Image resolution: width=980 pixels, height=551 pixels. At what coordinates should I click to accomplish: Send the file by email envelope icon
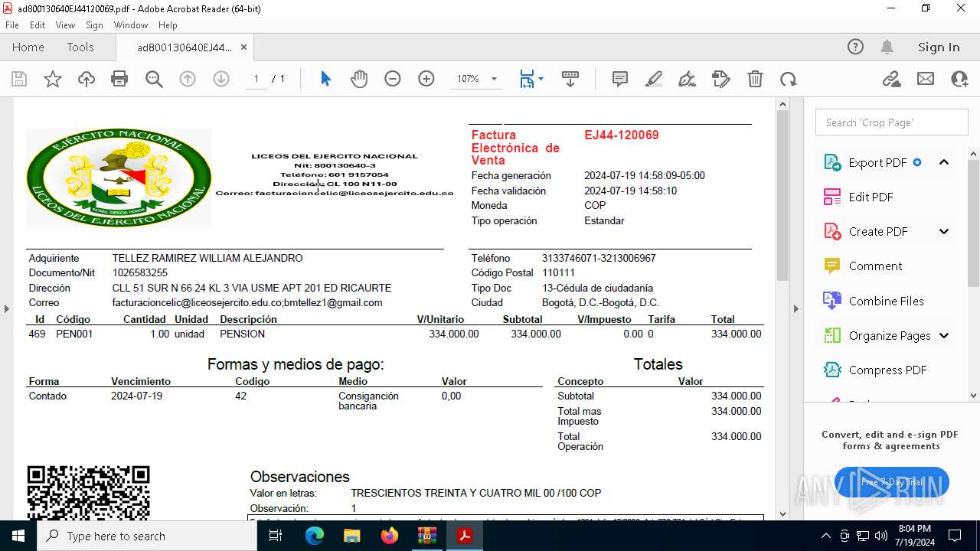pos(926,79)
